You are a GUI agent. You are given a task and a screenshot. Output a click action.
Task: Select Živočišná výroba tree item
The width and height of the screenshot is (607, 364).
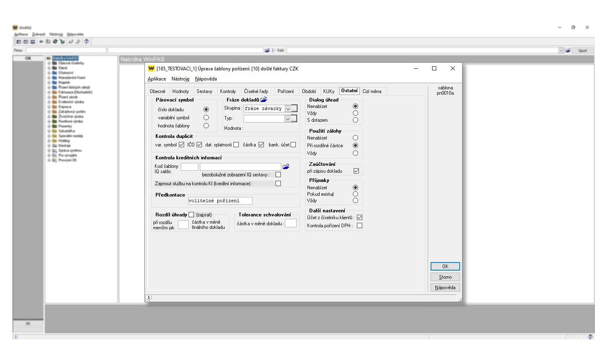pos(70,116)
